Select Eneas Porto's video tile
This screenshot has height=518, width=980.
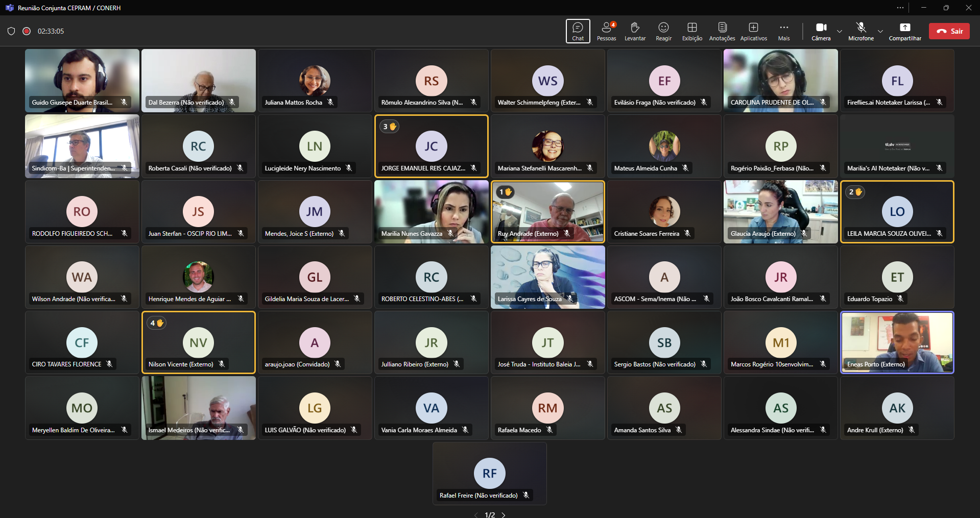point(897,342)
